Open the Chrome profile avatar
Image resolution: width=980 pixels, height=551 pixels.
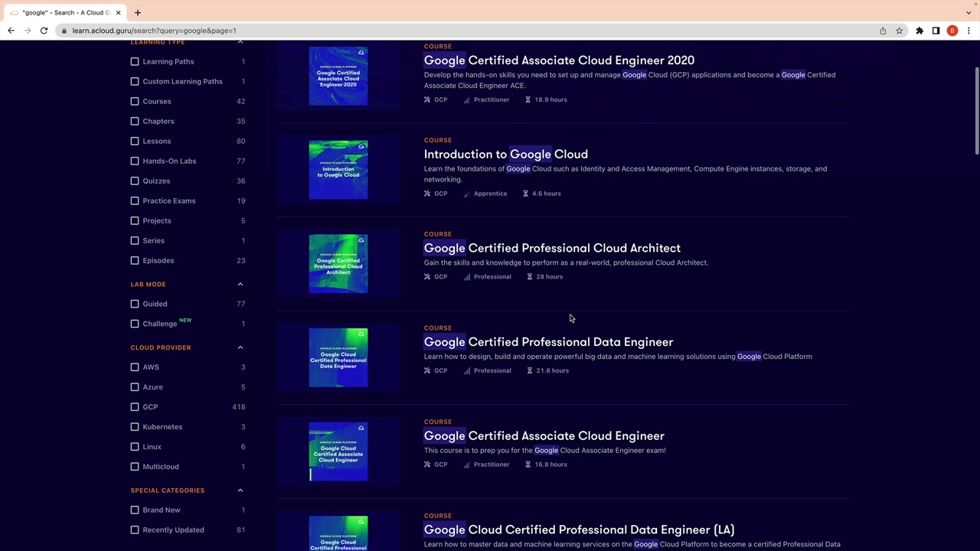(952, 31)
